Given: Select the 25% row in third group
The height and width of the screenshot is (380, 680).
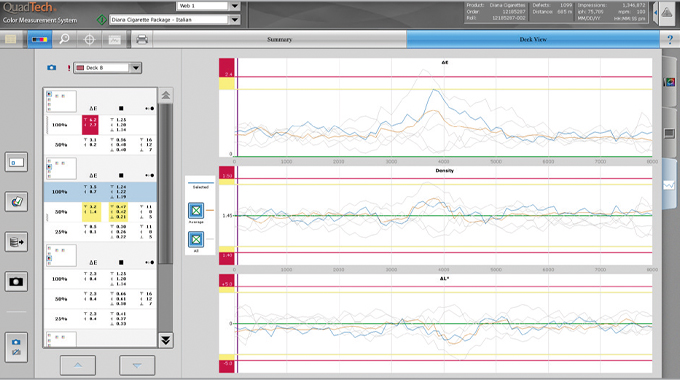Looking at the screenshot, I should (100, 319).
